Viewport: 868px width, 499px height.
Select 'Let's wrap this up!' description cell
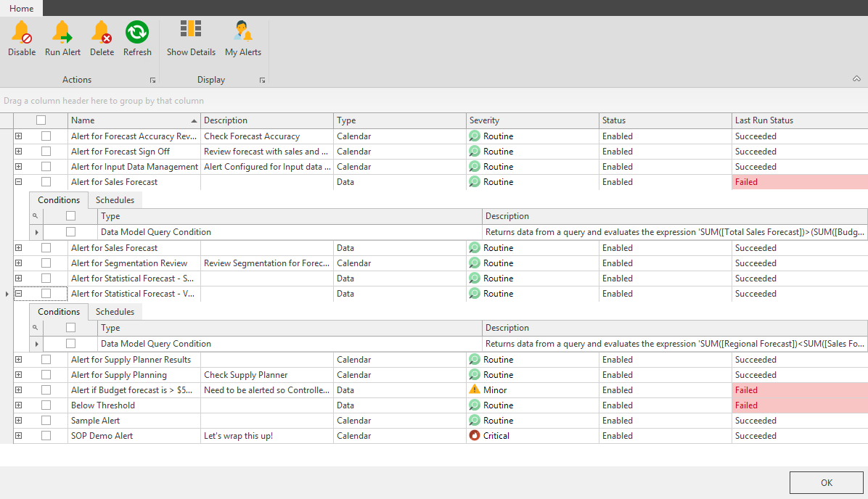click(x=267, y=435)
